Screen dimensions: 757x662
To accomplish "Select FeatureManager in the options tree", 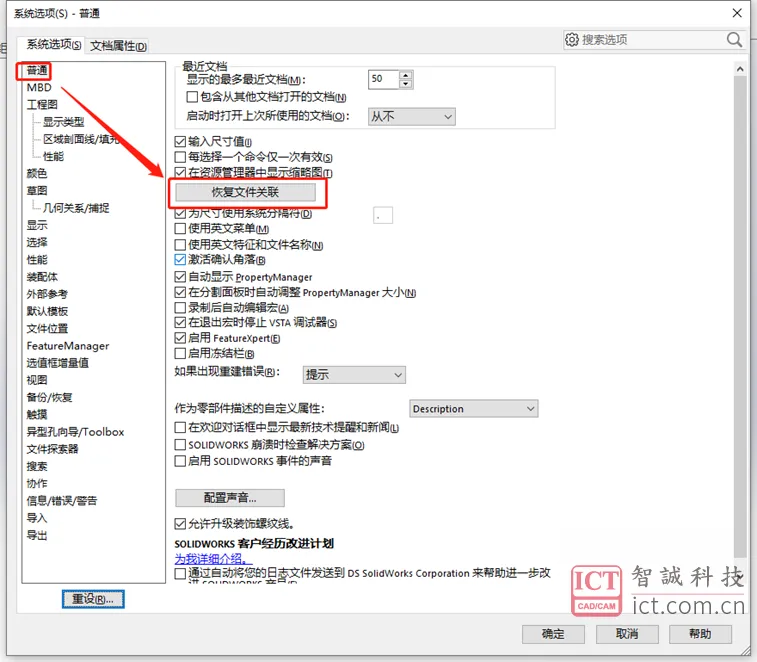I will tap(68, 346).
